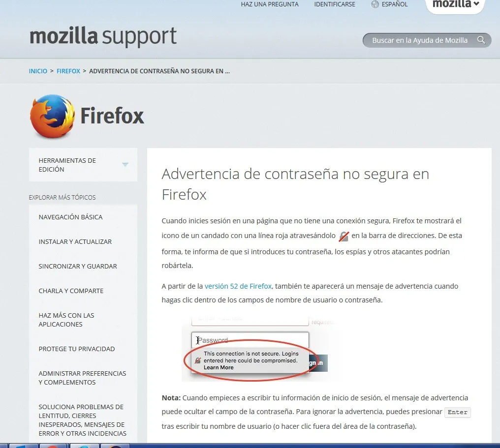Click the globe icon beside ESPAÑOL

tap(375, 4)
